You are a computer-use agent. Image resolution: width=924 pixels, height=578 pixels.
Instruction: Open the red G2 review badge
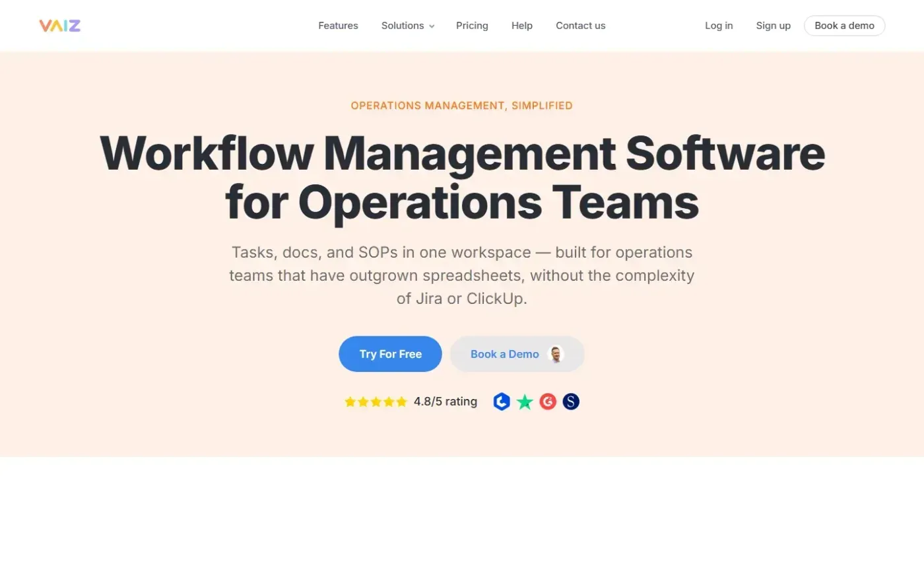coord(548,402)
